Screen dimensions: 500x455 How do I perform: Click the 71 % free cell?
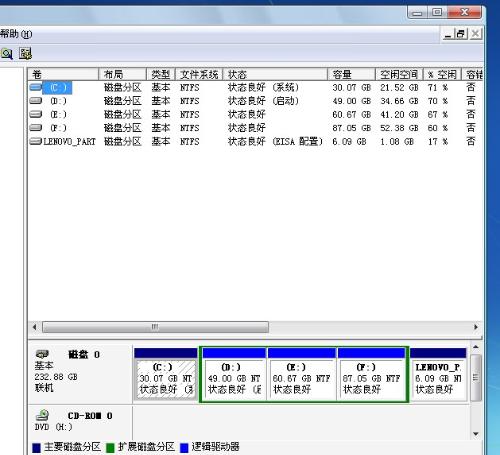pos(438,88)
